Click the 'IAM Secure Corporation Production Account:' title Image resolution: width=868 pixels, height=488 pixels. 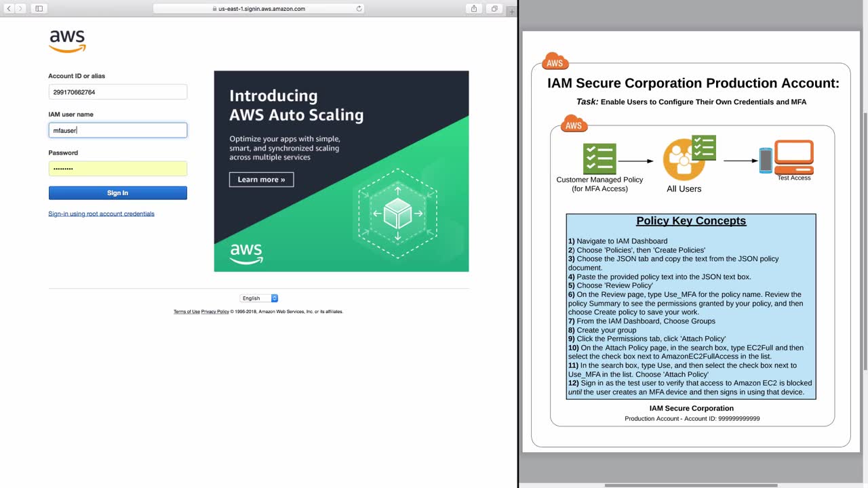click(x=693, y=83)
